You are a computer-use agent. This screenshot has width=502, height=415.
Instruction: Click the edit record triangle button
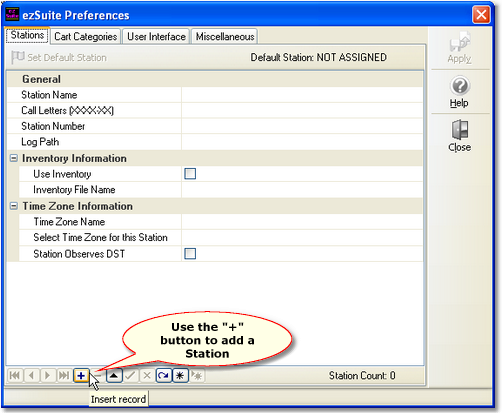click(x=114, y=376)
